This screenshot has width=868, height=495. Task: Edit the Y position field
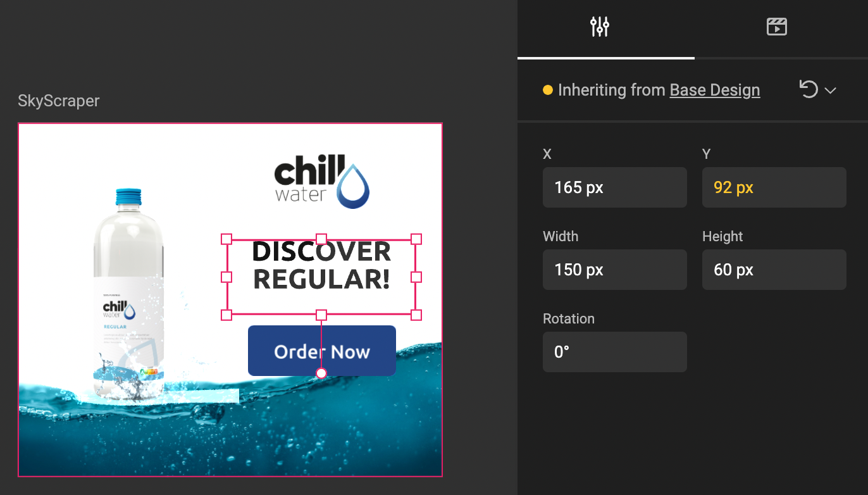point(774,187)
